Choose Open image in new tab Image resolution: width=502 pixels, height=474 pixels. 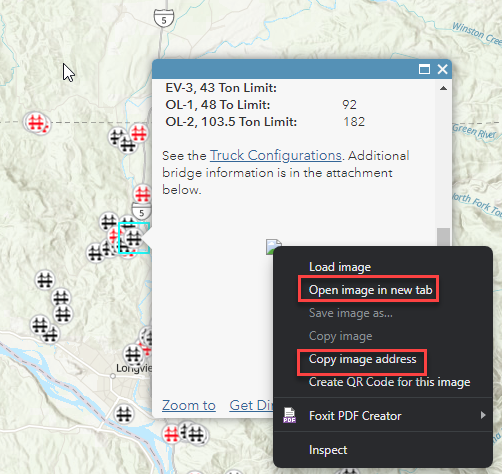tap(370, 290)
